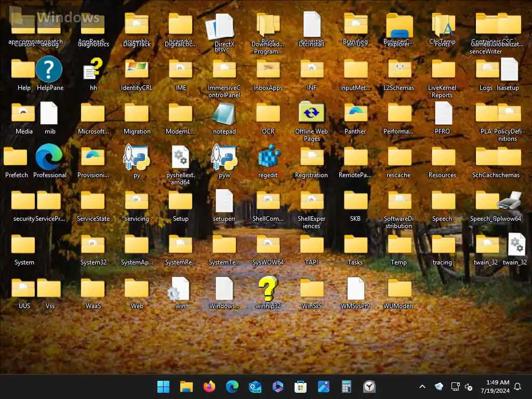Open the LiveKernelReports folder
This screenshot has width=532, height=399.
click(x=443, y=69)
